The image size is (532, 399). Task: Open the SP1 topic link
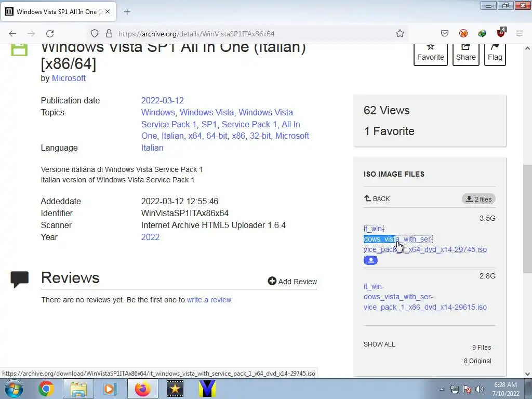pos(209,124)
